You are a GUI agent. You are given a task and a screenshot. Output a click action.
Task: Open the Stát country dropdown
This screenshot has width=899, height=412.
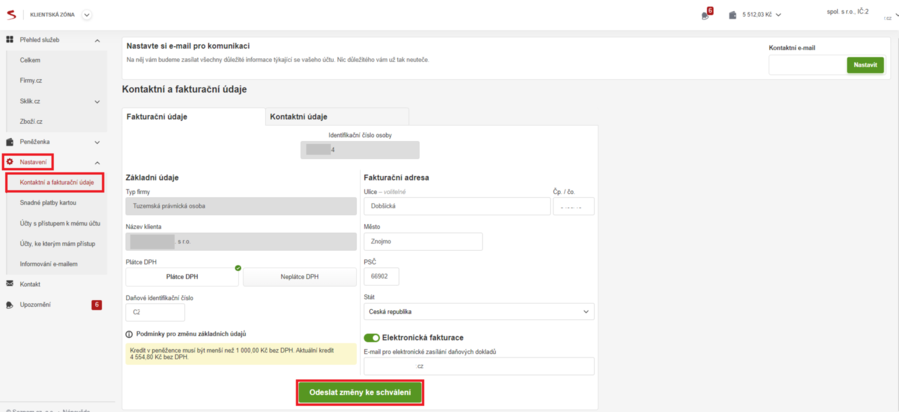(x=480, y=312)
